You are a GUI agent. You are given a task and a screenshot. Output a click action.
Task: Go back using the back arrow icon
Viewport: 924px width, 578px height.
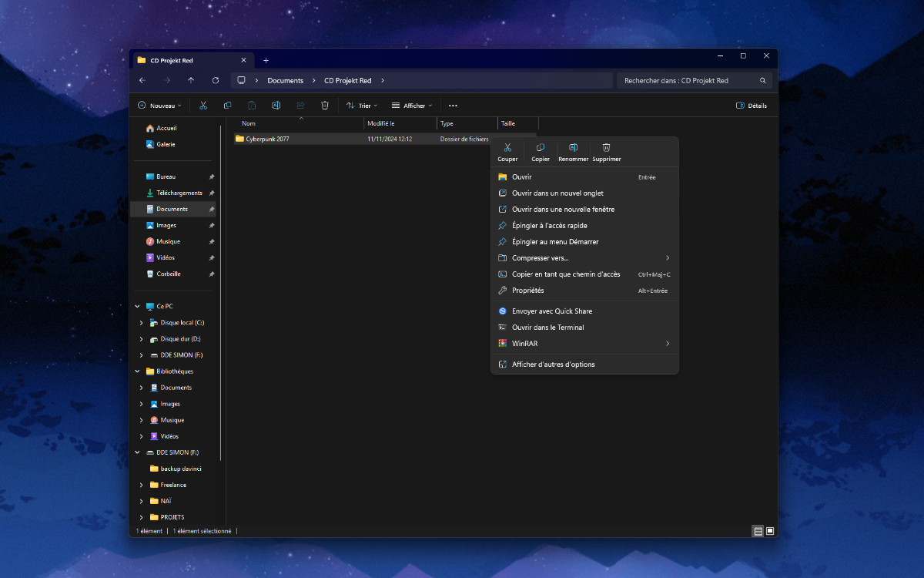142,80
